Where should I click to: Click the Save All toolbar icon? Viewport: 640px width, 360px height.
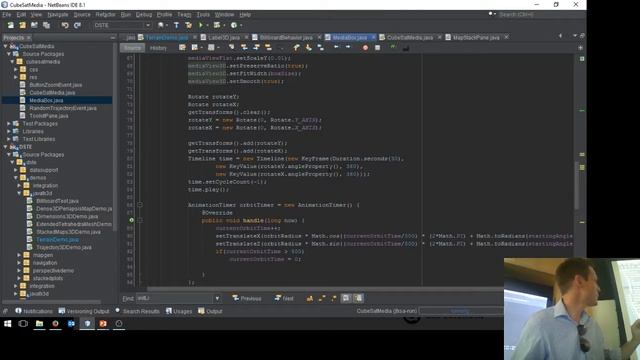click(46, 25)
